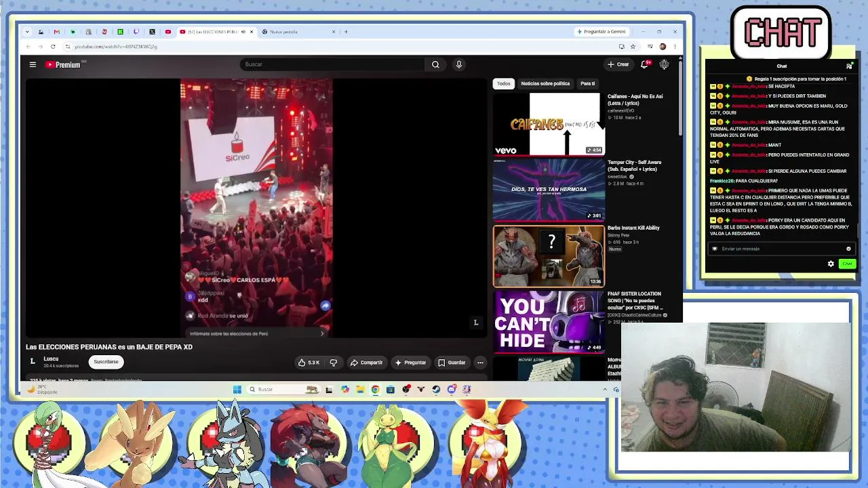Viewport: 868px width, 488px height.
Task: Start voice search with the microphone icon
Action: click(459, 64)
